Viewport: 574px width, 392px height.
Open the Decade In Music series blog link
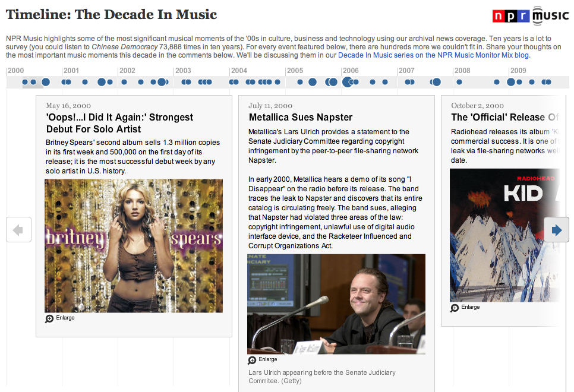[433, 55]
